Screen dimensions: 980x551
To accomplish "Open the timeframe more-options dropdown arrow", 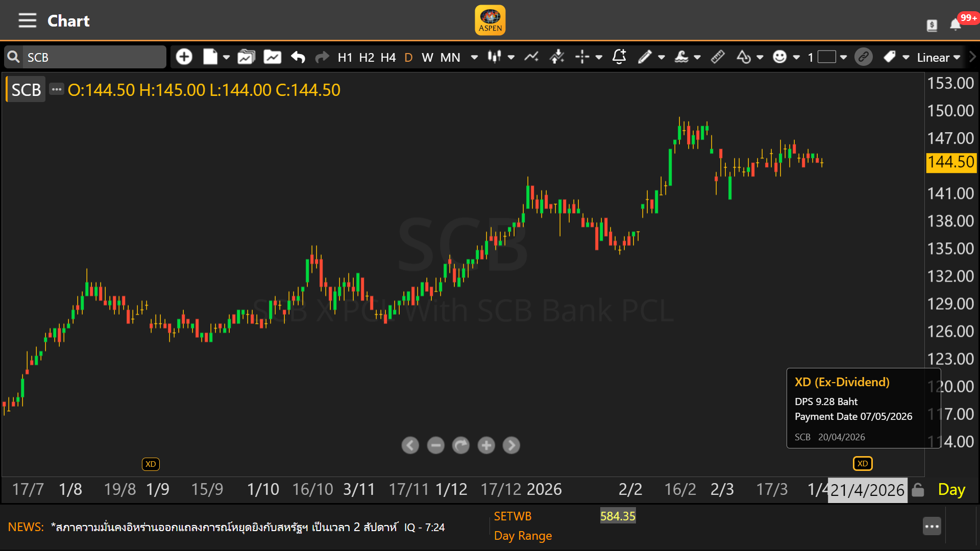I will [474, 57].
